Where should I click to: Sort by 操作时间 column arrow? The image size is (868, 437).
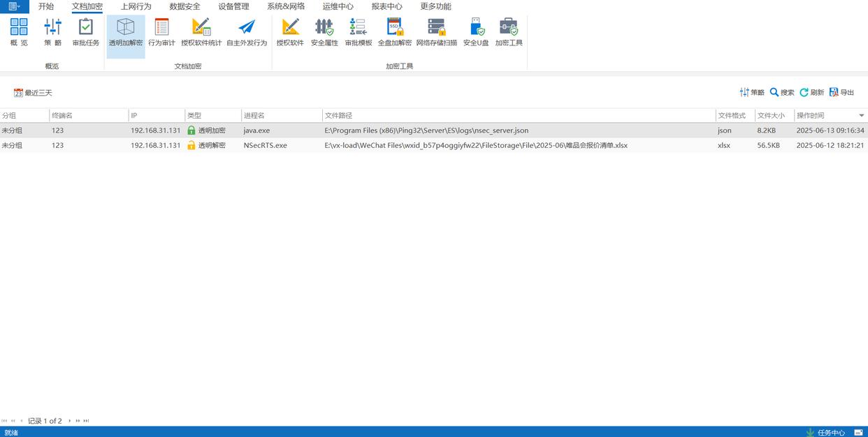coord(861,116)
